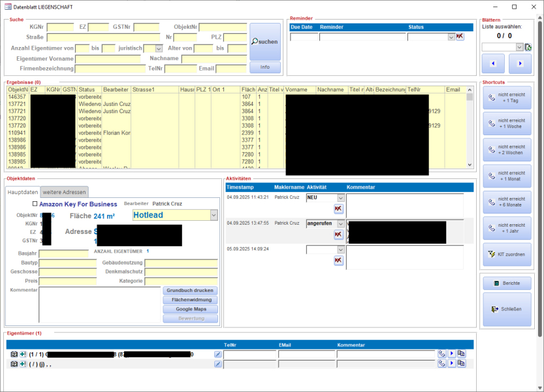Expand the reminder Status dropdown
544x392 pixels.
(x=451, y=37)
